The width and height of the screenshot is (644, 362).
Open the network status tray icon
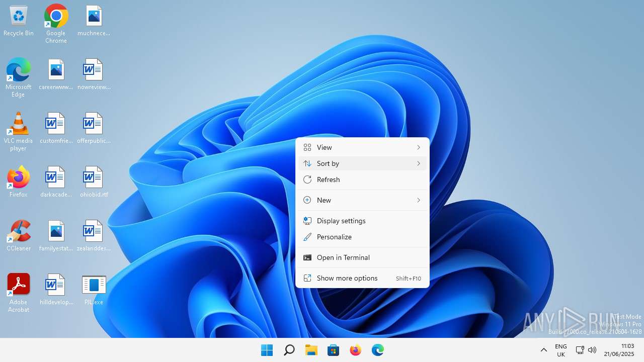(580, 350)
